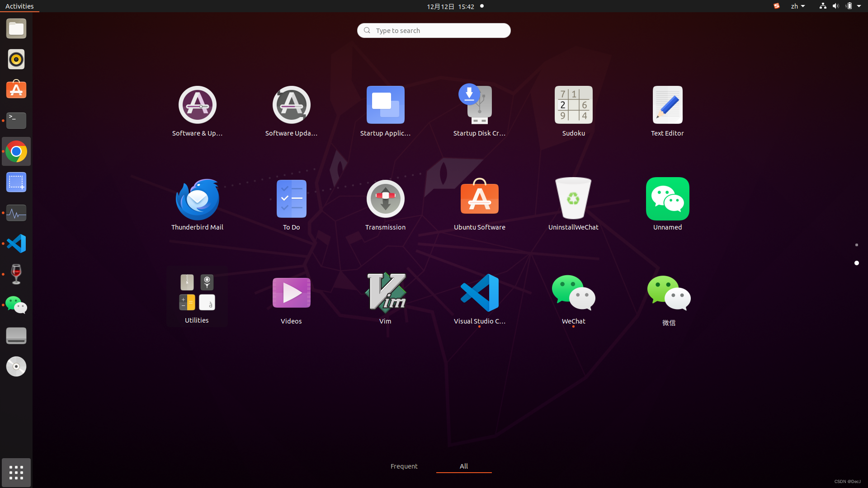
Task: Launch screenshot tool from the dock
Action: [16, 182]
